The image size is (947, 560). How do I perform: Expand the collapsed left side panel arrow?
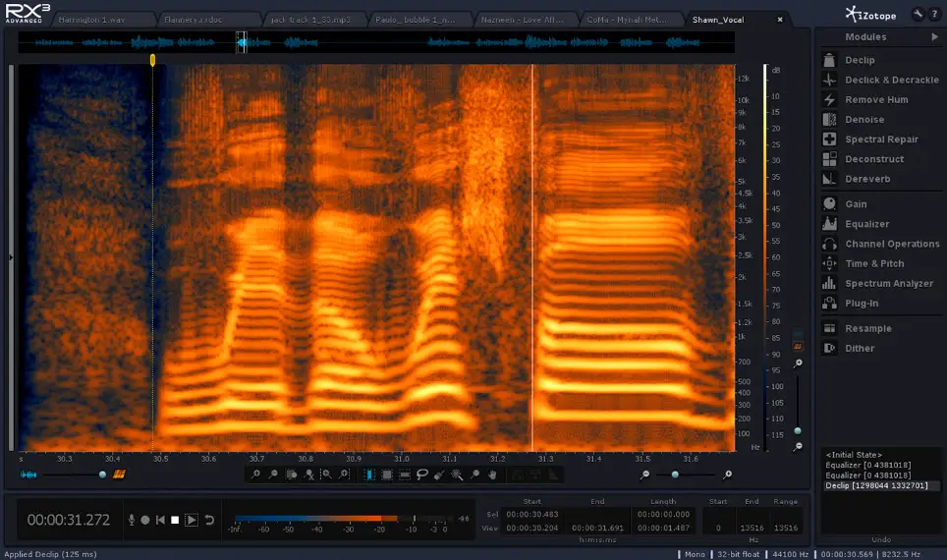[x=11, y=257]
